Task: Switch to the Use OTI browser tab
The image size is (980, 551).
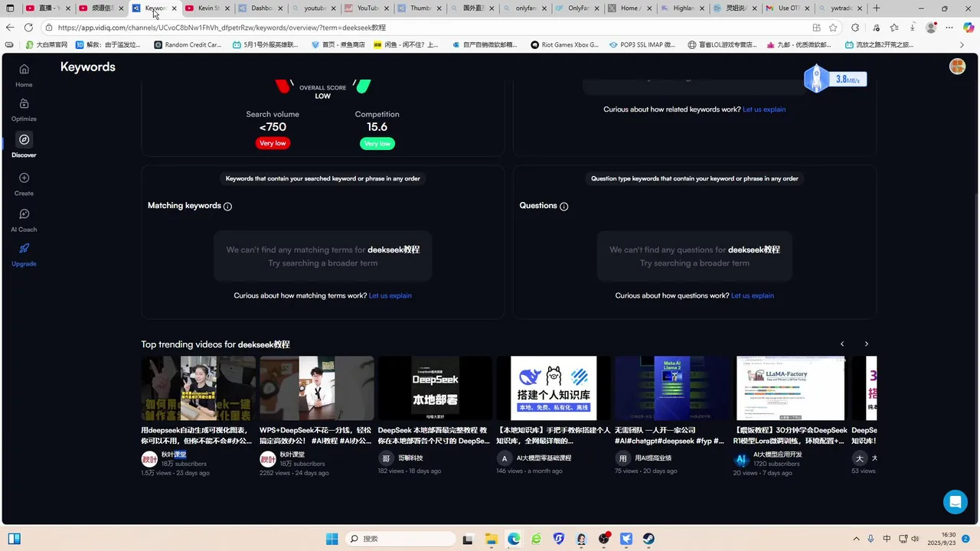Action: tap(786, 8)
